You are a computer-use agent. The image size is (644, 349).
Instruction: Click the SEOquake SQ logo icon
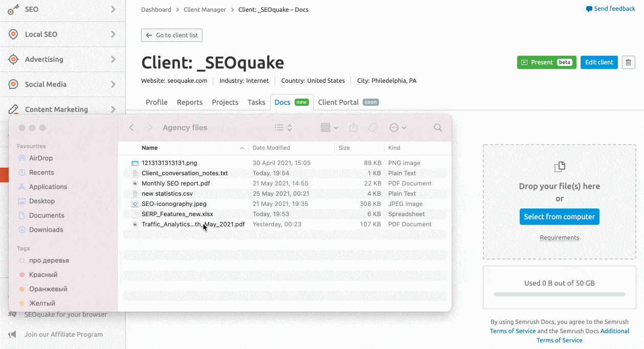pos(13,315)
